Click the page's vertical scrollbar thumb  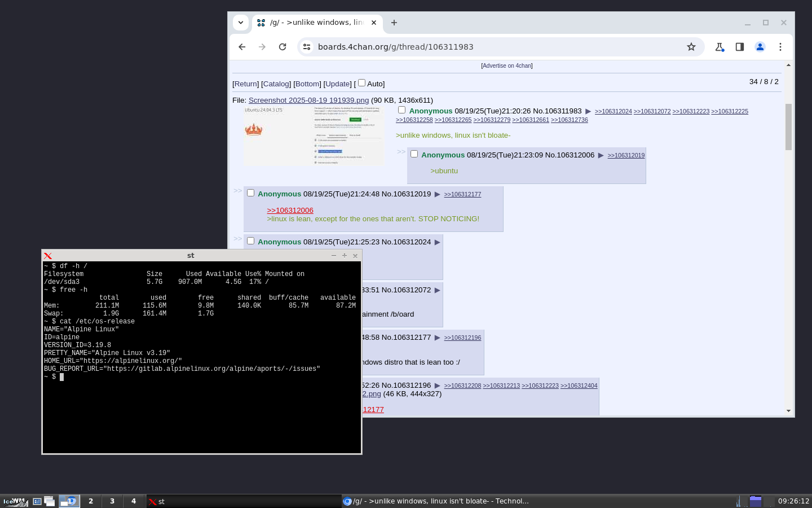coord(788,127)
